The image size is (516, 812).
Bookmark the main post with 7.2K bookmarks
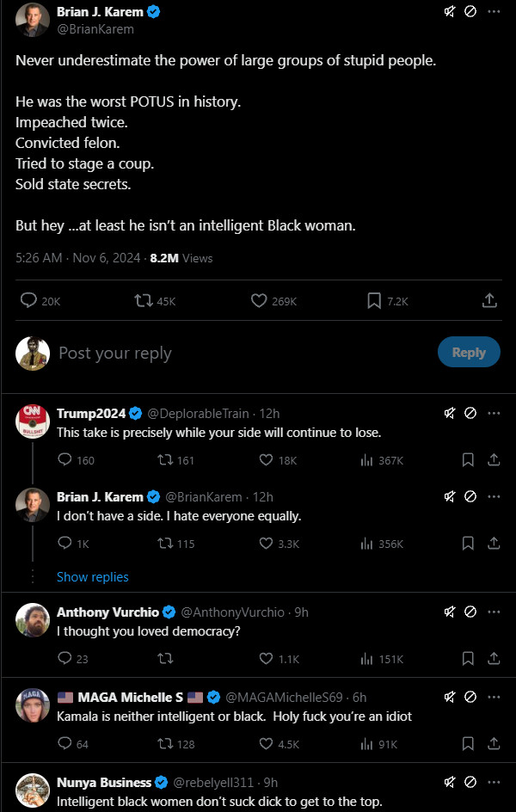[x=374, y=301]
